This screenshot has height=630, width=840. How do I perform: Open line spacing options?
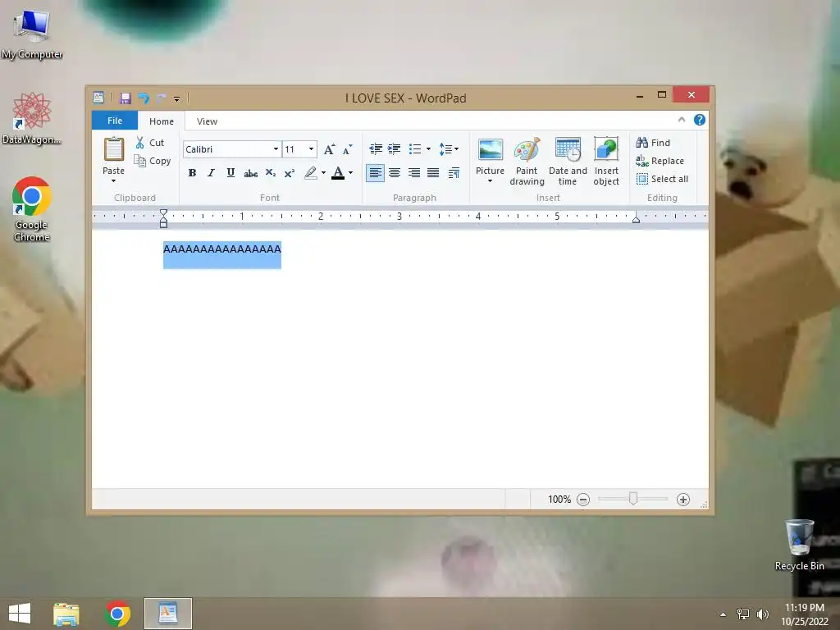pyautogui.click(x=449, y=149)
